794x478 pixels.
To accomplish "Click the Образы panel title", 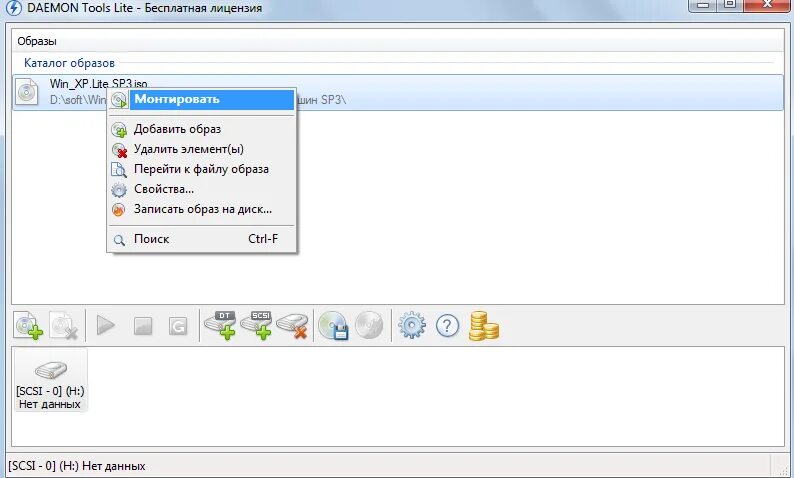I will point(37,41).
